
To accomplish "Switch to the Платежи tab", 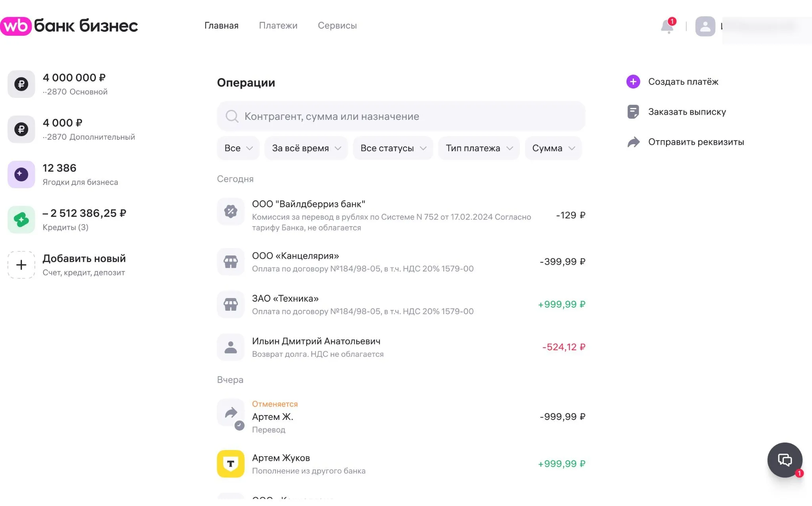I will [x=278, y=26].
